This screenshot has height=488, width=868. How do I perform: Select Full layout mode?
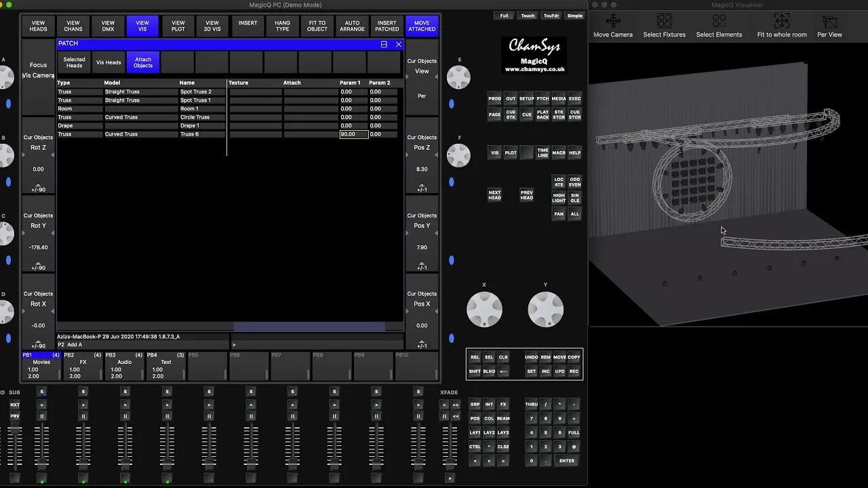(x=504, y=16)
